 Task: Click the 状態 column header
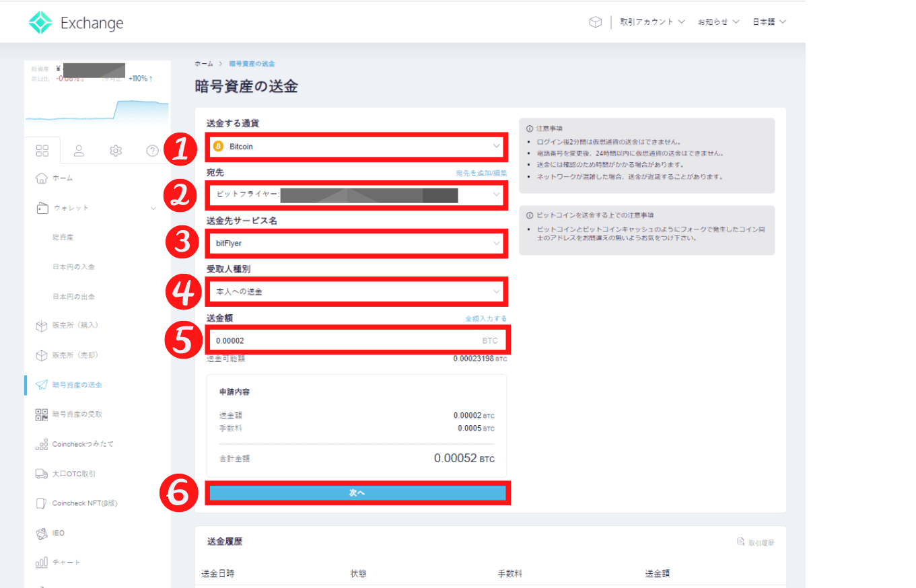[358, 574]
